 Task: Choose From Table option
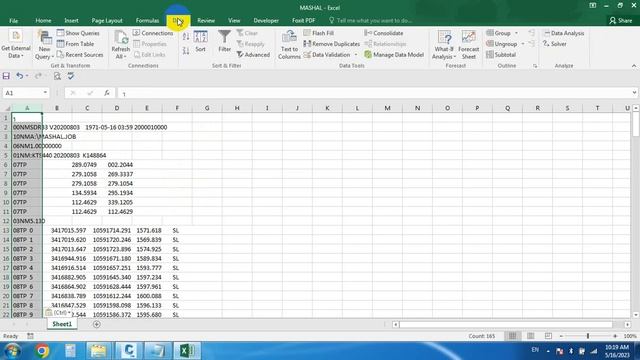pos(76,44)
